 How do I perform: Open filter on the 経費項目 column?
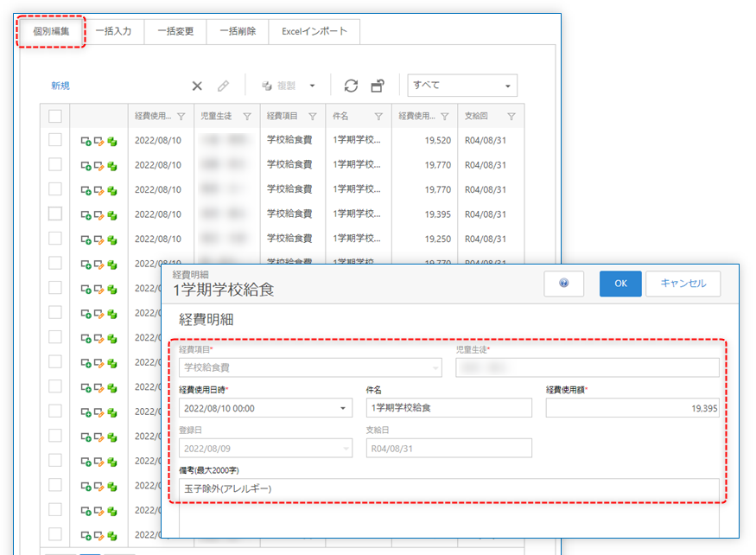[313, 117]
